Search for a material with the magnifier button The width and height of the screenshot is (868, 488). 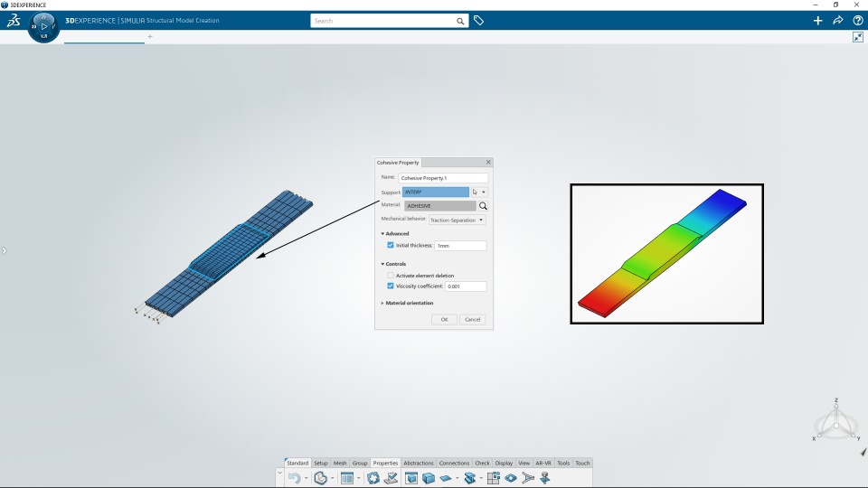pyautogui.click(x=483, y=206)
